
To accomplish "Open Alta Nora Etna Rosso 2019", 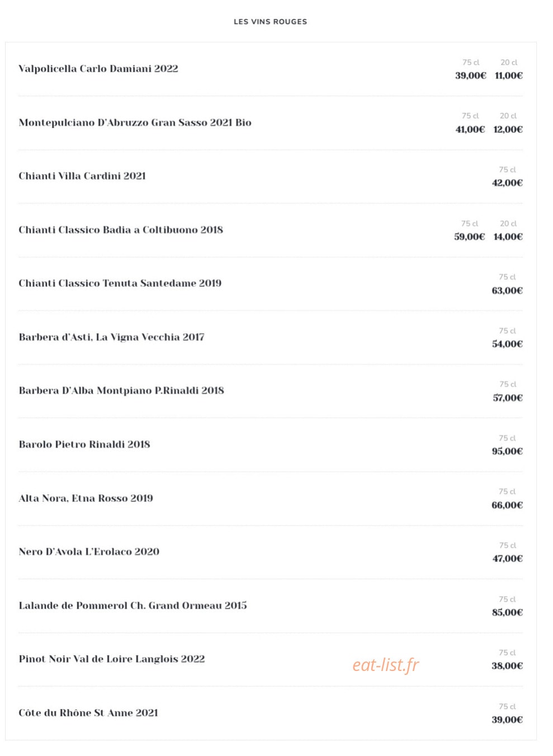I will point(86,498).
